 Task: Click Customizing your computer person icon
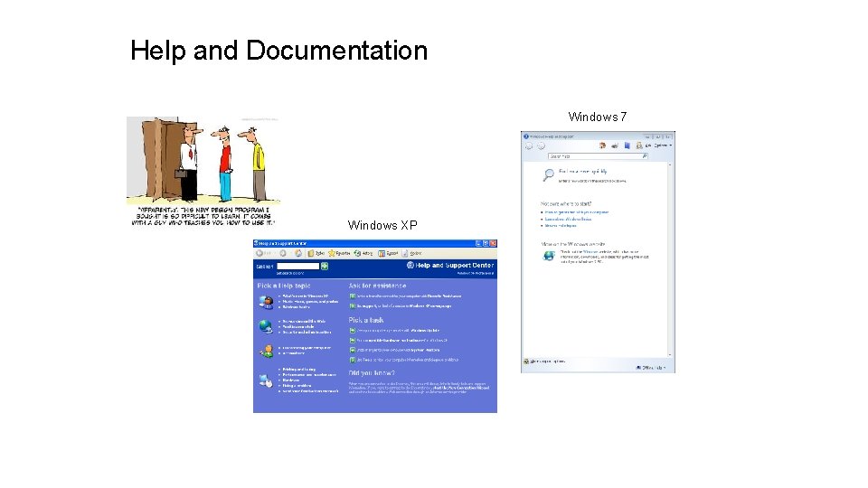pos(266,351)
